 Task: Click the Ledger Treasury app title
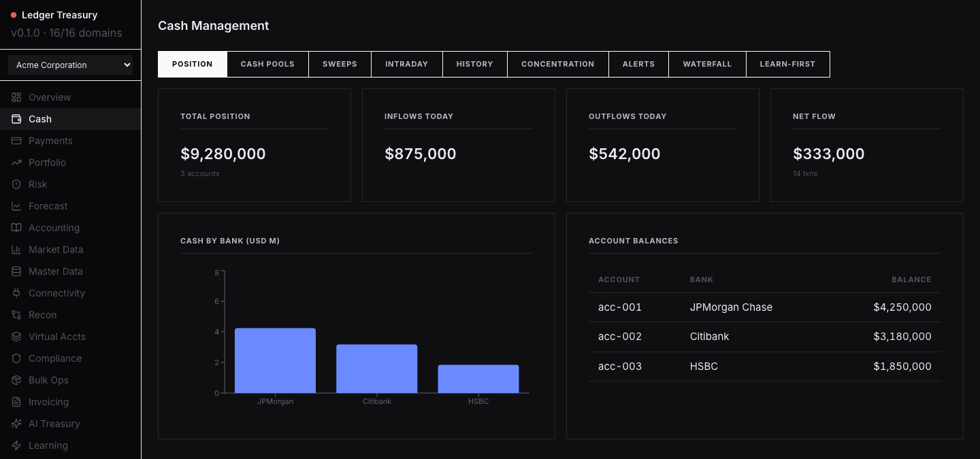point(59,15)
